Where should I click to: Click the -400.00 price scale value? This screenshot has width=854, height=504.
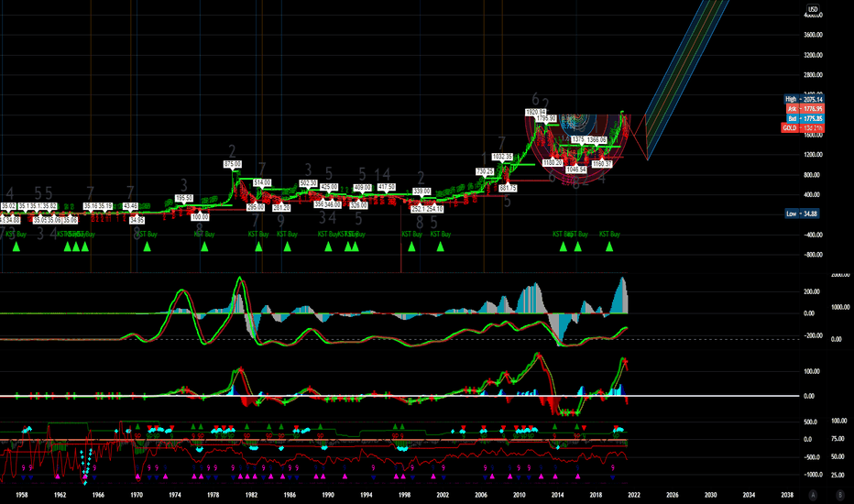(813, 235)
